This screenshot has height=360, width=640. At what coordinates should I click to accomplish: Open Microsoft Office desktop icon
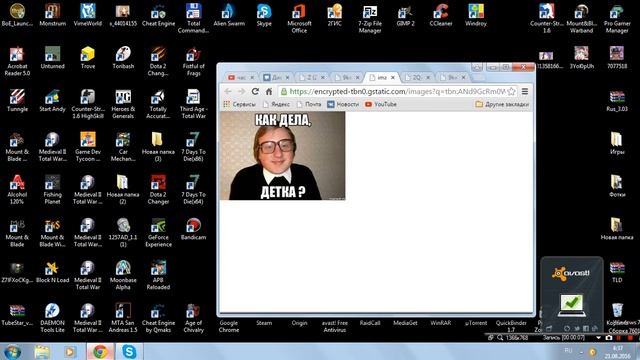point(299,18)
